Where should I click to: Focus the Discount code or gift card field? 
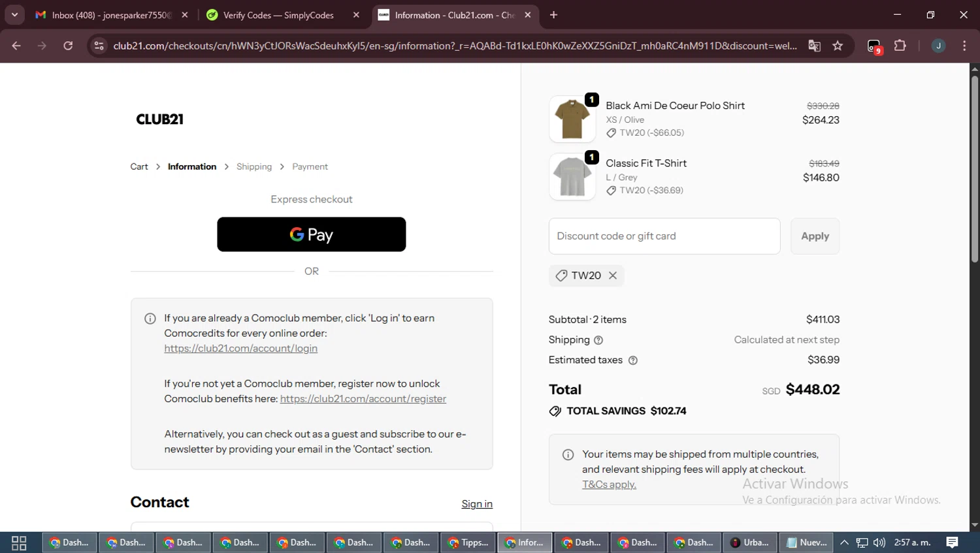[664, 236]
